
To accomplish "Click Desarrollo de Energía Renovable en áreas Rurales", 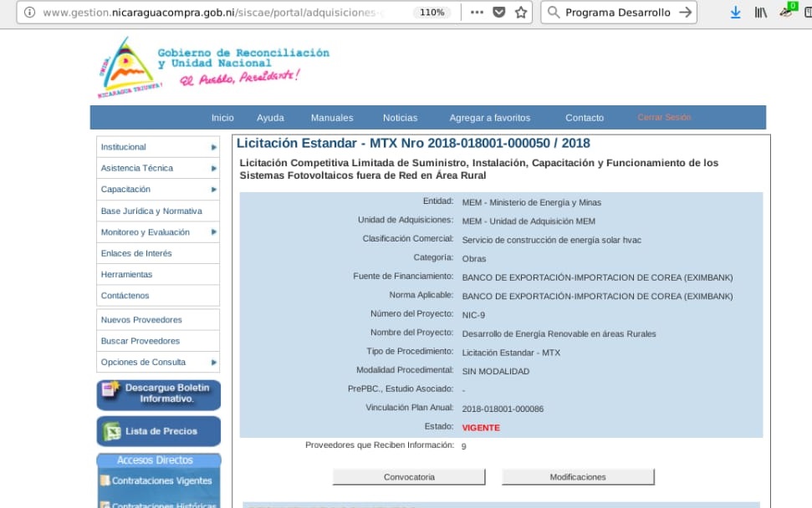I will pyautogui.click(x=559, y=333).
